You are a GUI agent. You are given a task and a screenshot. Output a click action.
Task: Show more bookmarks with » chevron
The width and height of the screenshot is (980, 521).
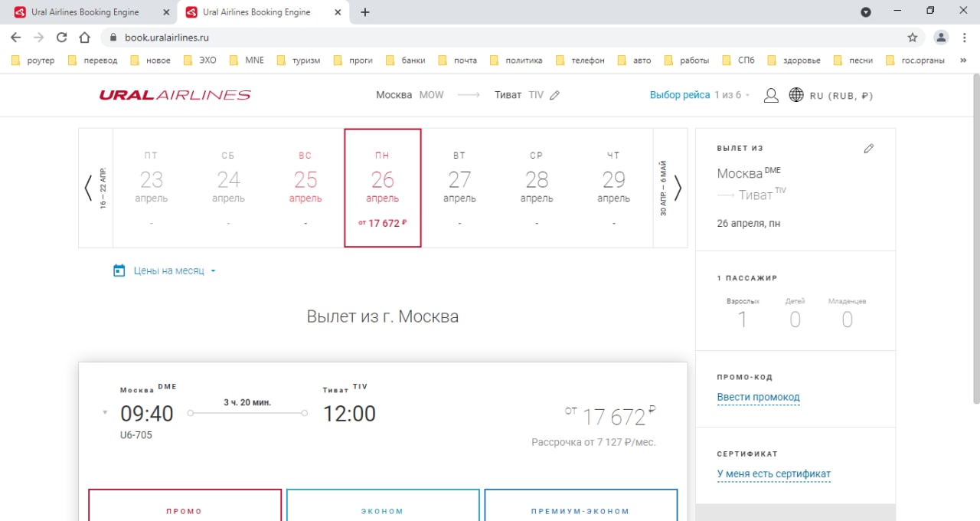(962, 60)
